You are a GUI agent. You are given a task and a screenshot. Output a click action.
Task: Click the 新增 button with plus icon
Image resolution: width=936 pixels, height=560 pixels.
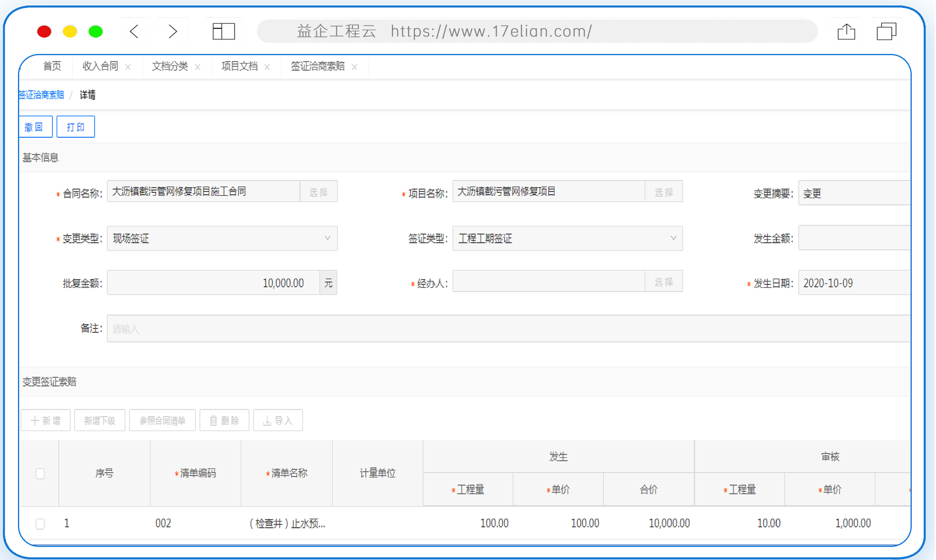(46, 420)
